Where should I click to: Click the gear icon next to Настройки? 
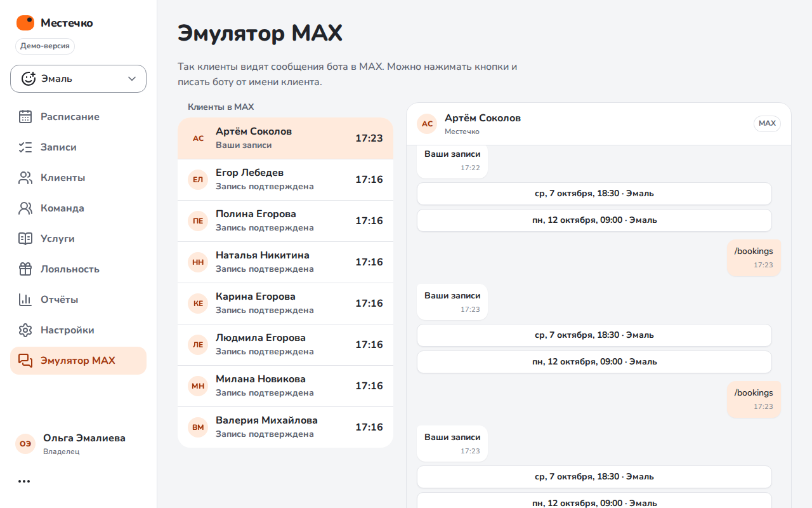25,330
